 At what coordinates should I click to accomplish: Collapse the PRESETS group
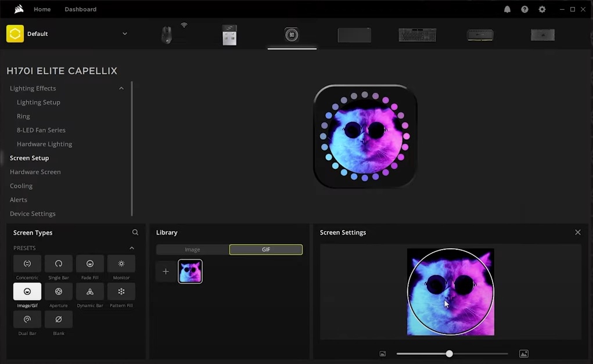coord(132,248)
